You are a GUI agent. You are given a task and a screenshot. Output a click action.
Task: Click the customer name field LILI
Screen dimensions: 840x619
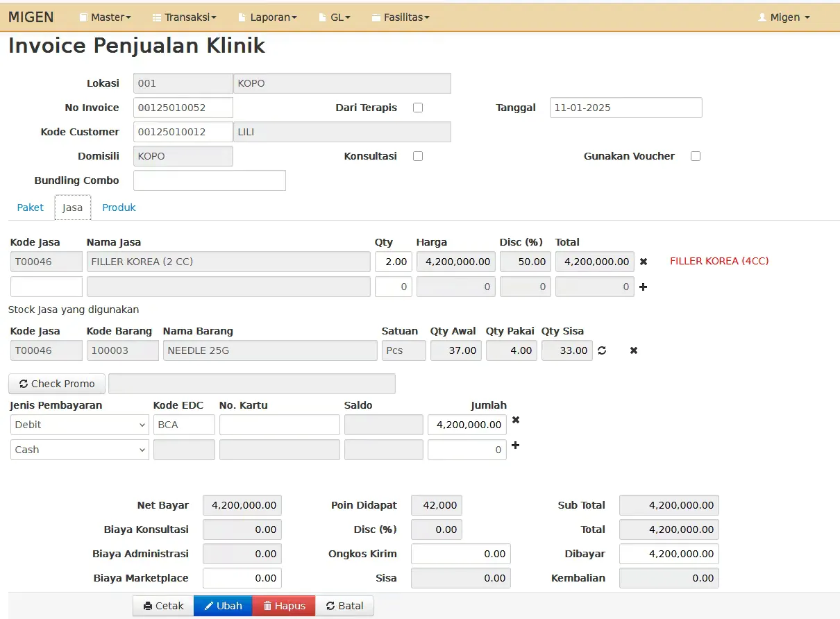[342, 132]
